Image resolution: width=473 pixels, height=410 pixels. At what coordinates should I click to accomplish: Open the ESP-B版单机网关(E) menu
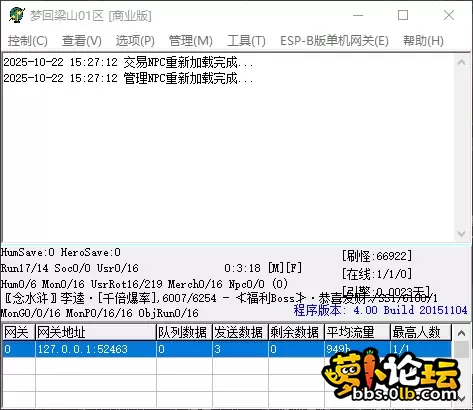(334, 41)
